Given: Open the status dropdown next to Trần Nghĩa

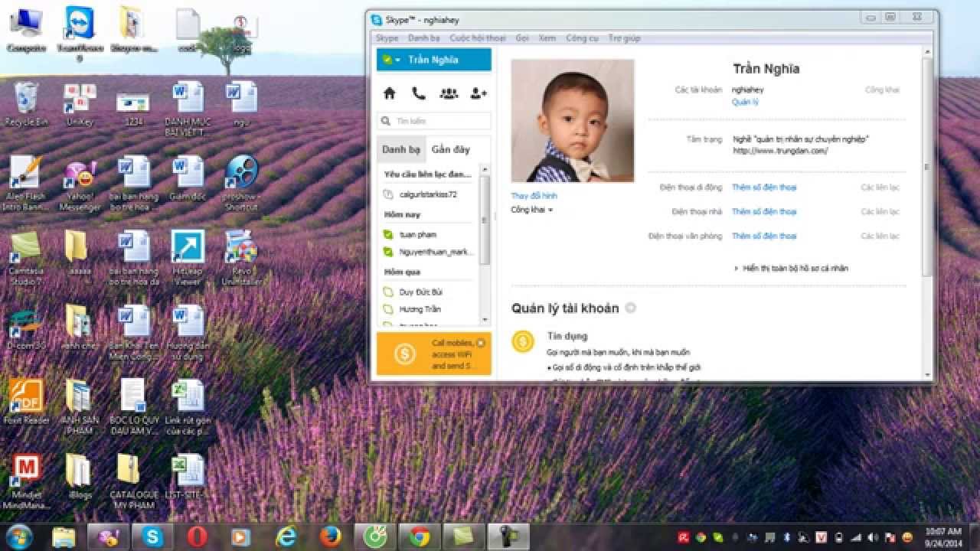Looking at the screenshot, I should click(x=393, y=60).
